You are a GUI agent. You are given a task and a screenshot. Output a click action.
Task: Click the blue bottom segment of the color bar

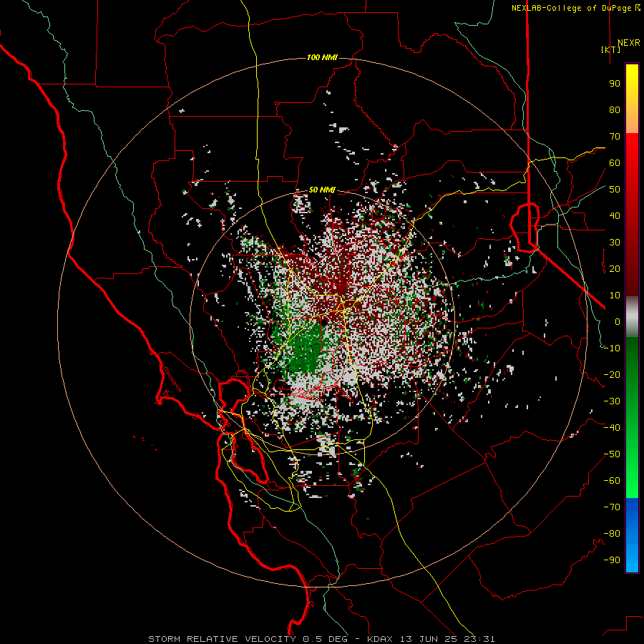point(632,535)
